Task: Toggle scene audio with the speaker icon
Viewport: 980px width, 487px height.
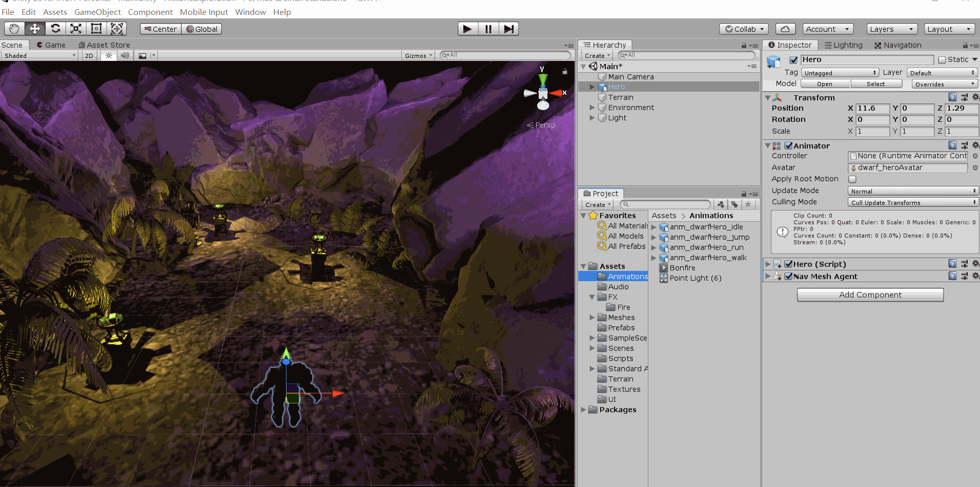Action: coord(125,55)
